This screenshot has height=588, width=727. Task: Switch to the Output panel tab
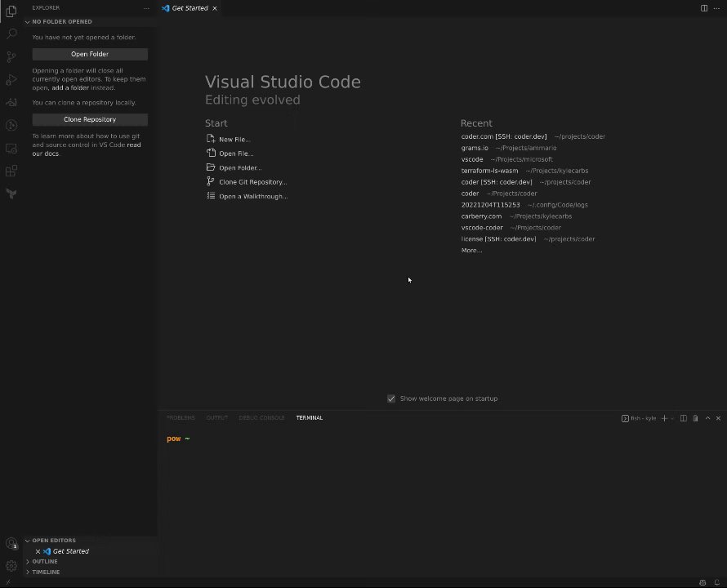(217, 418)
